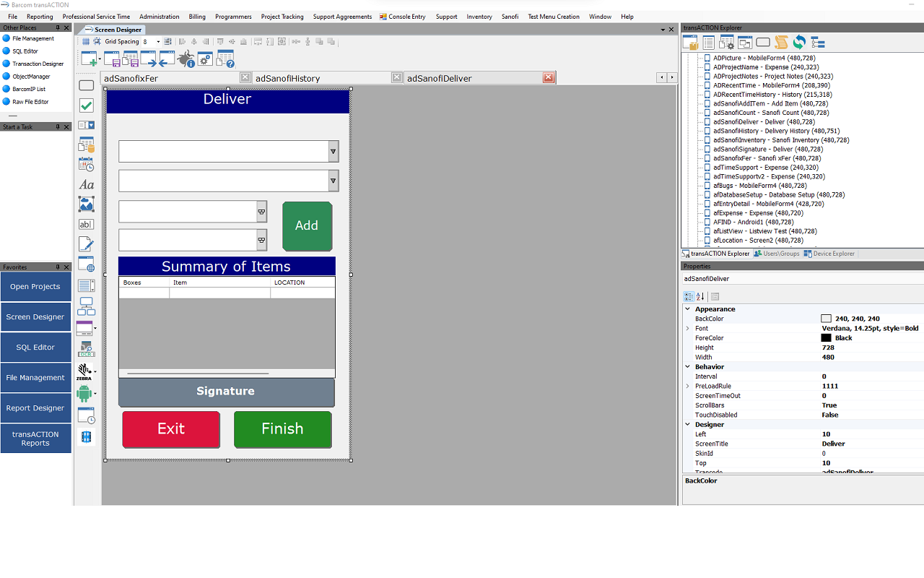Click the ForeColor black color swatch

point(826,338)
